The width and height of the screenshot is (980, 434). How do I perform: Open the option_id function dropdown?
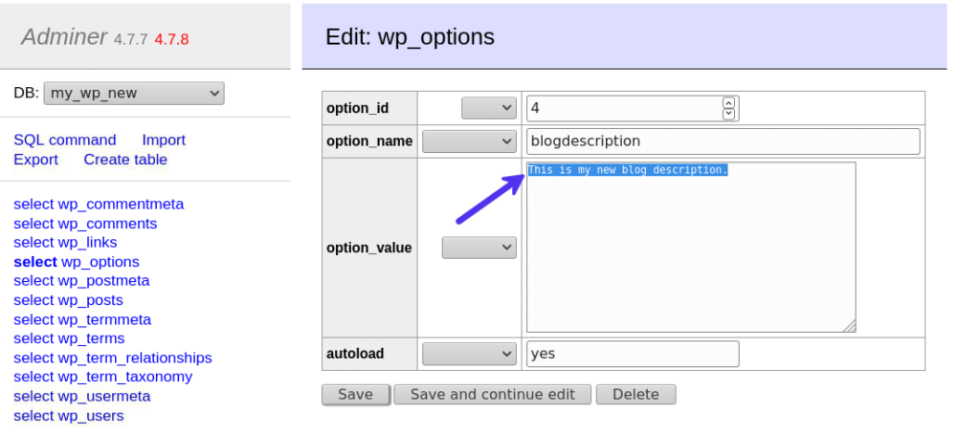click(x=488, y=108)
